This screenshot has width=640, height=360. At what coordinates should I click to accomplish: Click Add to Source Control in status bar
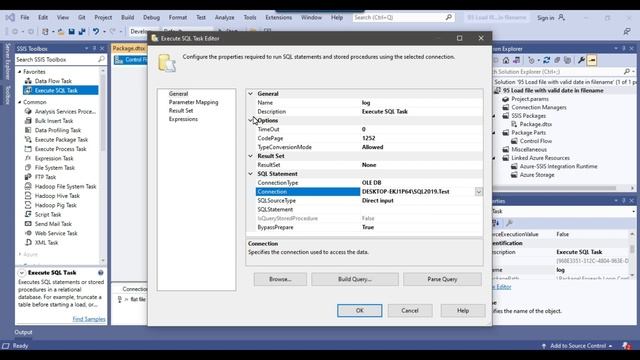577,346
